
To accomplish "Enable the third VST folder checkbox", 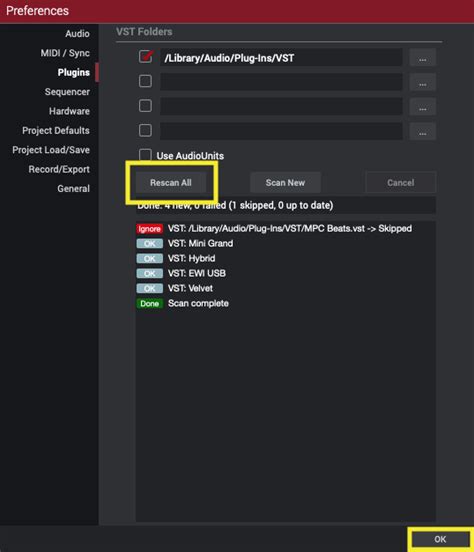I will point(145,106).
